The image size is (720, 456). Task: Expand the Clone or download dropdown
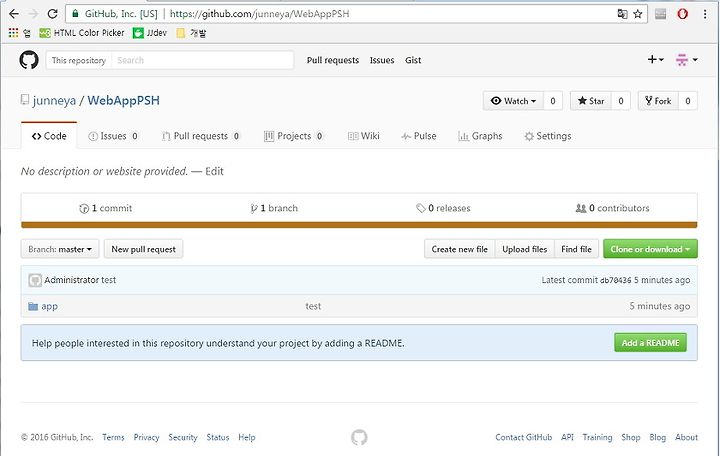tap(650, 249)
